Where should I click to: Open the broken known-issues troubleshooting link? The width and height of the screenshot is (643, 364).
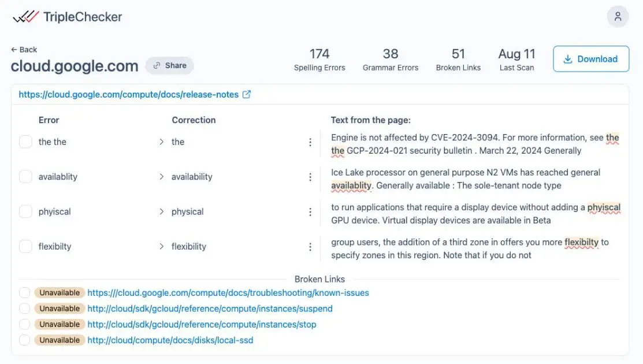pos(228,293)
